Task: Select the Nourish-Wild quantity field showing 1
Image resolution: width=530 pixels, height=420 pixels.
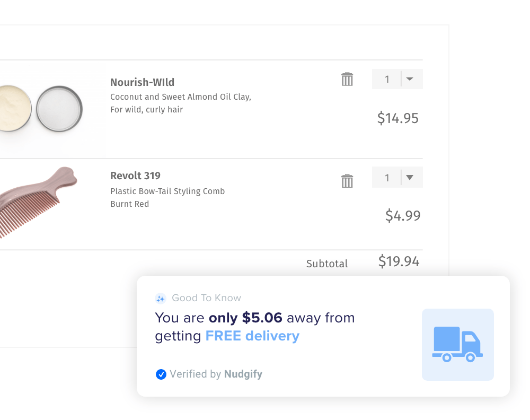Action: pyautogui.click(x=387, y=79)
